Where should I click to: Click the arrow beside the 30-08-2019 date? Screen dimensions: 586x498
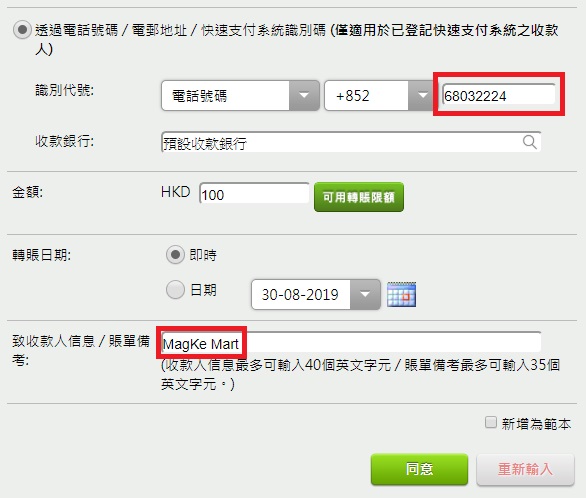(365, 294)
